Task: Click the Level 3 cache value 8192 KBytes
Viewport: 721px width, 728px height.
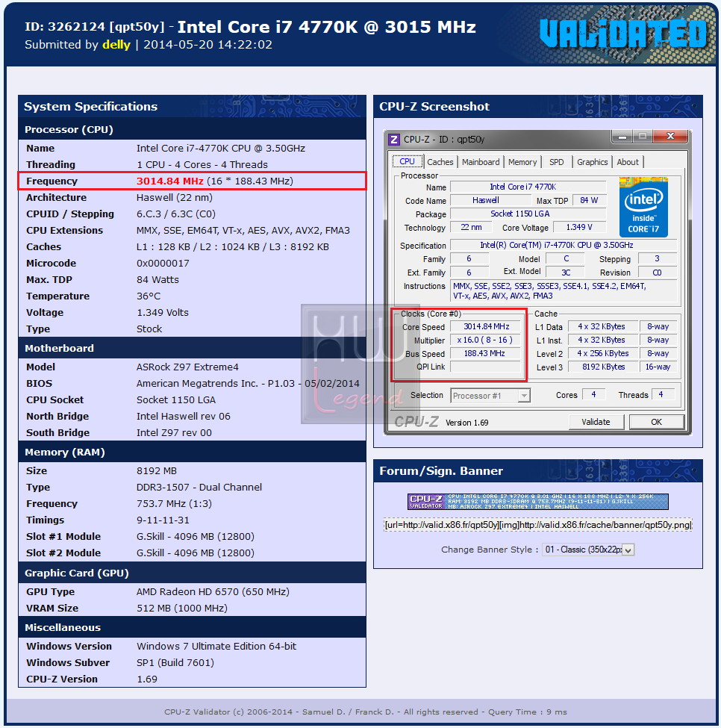Action: pyautogui.click(x=603, y=367)
